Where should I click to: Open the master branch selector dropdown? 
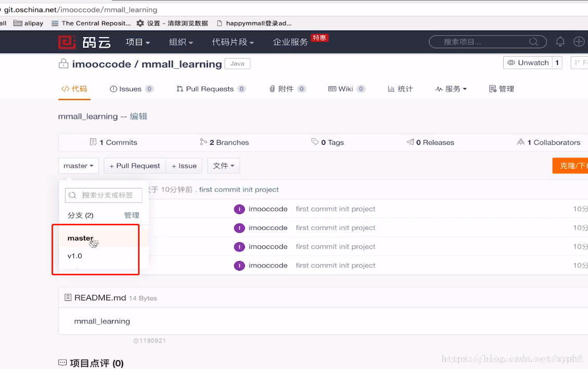pos(78,166)
